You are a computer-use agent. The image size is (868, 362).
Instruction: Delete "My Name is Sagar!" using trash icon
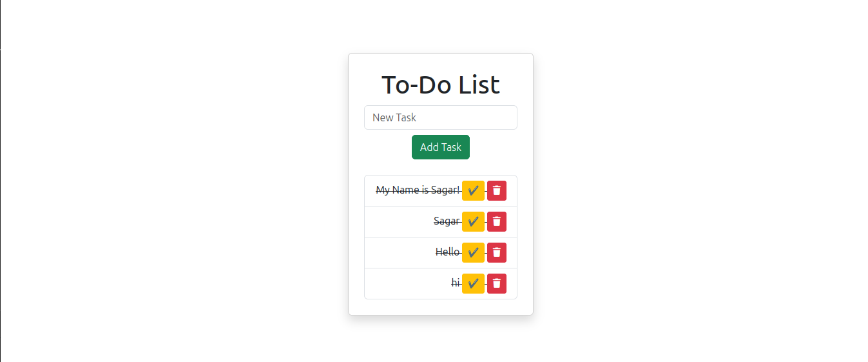click(x=496, y=190)
